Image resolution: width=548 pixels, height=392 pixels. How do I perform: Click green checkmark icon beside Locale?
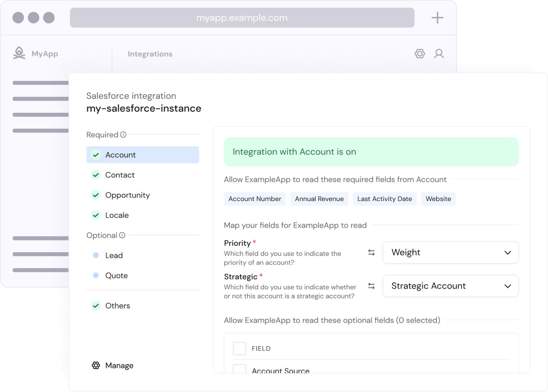(x=96, y=215)
